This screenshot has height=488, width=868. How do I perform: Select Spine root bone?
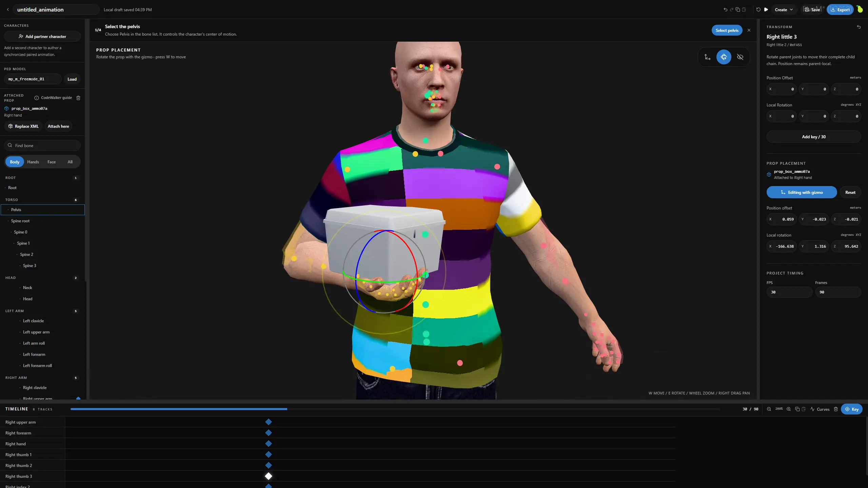42,221
